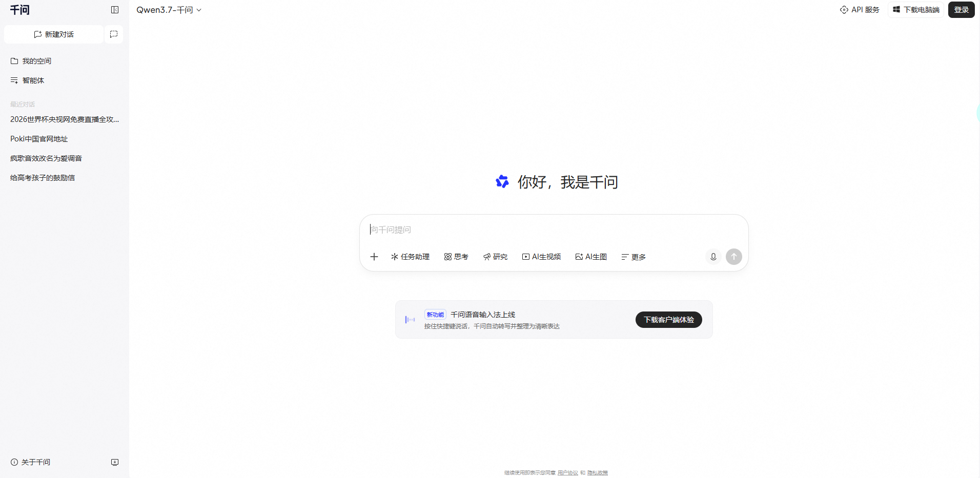Screen dimensions: 980x478
Task: Open 关于千问 at the sidebar bottom
Action: point(30,462)
